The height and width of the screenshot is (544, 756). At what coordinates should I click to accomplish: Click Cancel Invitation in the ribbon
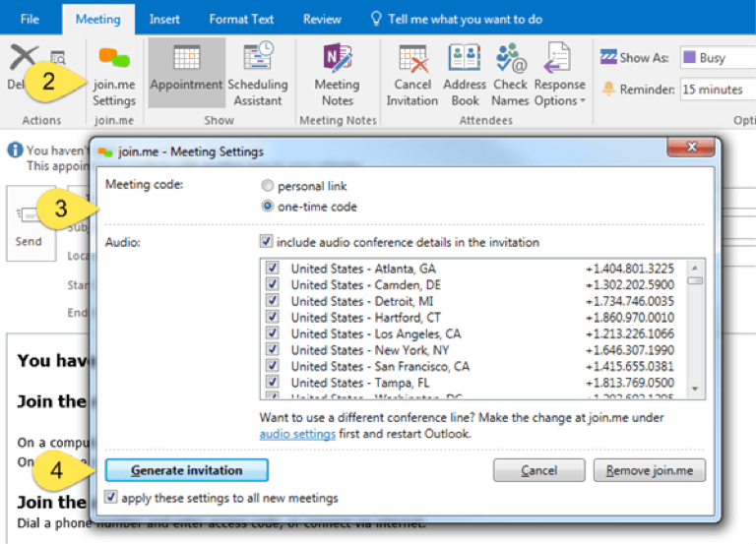pyautogui.click(x=412, y=74)
